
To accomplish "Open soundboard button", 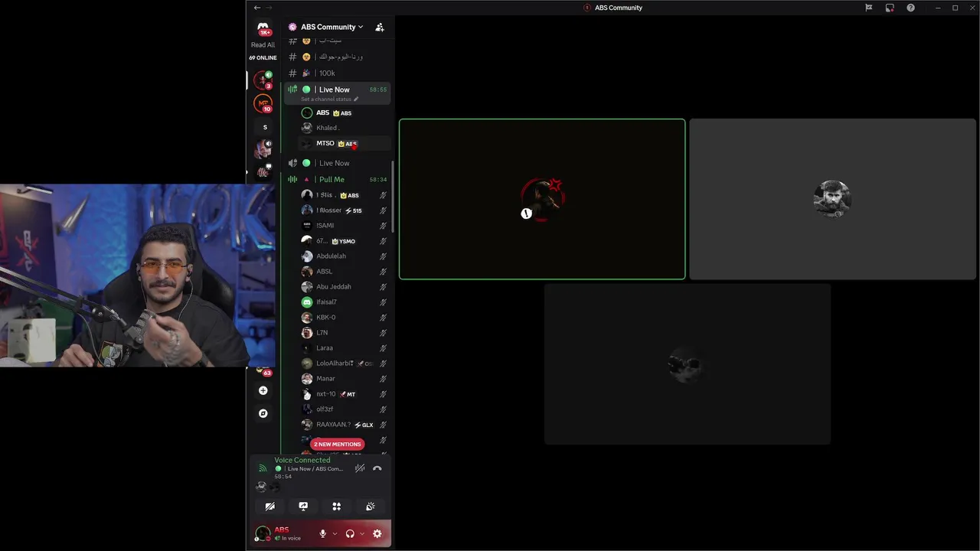I will click(x=371, y=507).
